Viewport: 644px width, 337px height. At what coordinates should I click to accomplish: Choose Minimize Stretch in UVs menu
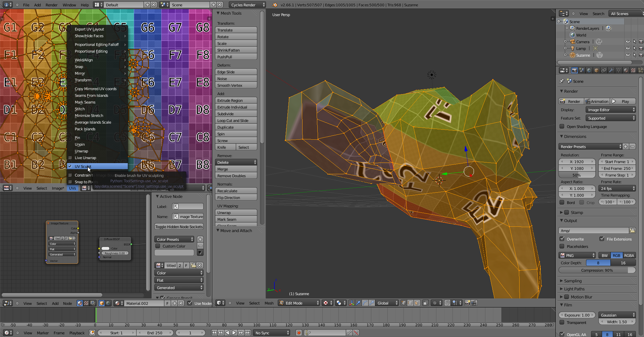[89, 116]
